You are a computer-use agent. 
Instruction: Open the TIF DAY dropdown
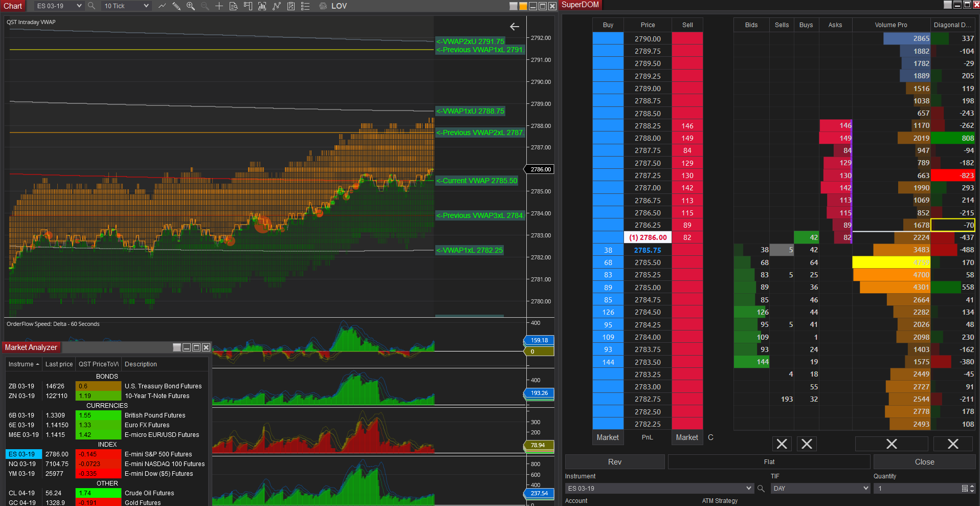pyautogui.click(x=820, y=489)
